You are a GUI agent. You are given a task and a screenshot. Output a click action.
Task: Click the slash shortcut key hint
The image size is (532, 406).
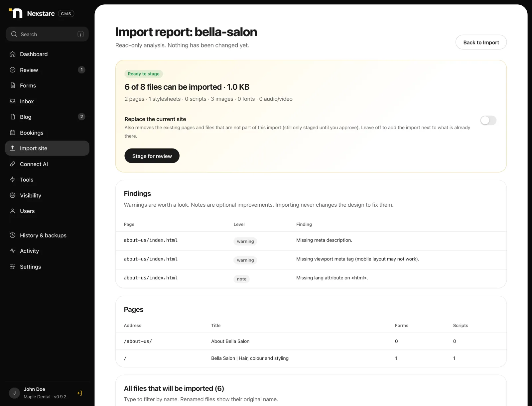pos(80,34)
